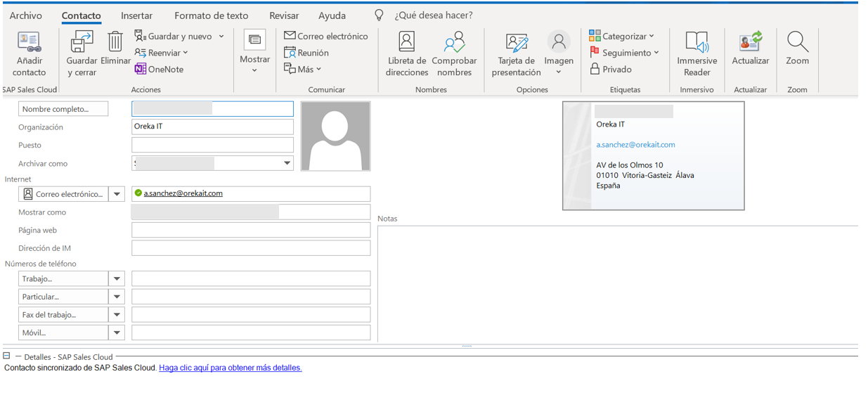
Task: Click the Trabajo number input field
Action: pos(251,279)
